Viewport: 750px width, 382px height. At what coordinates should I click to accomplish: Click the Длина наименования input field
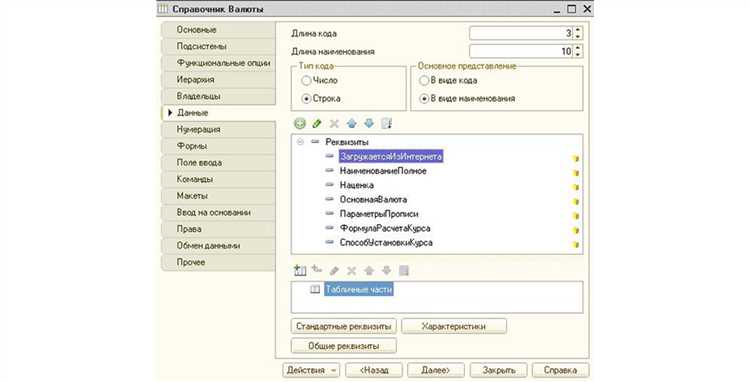click(521, 51)
